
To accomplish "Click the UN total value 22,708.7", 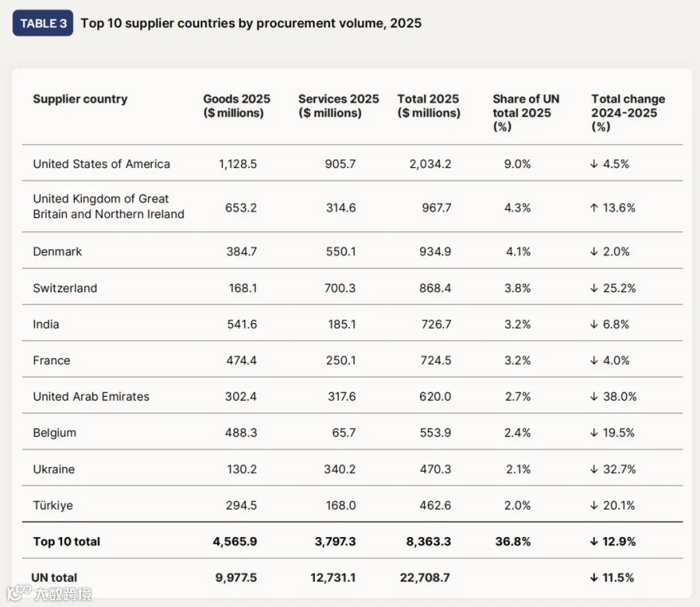I will coord(425,577).
